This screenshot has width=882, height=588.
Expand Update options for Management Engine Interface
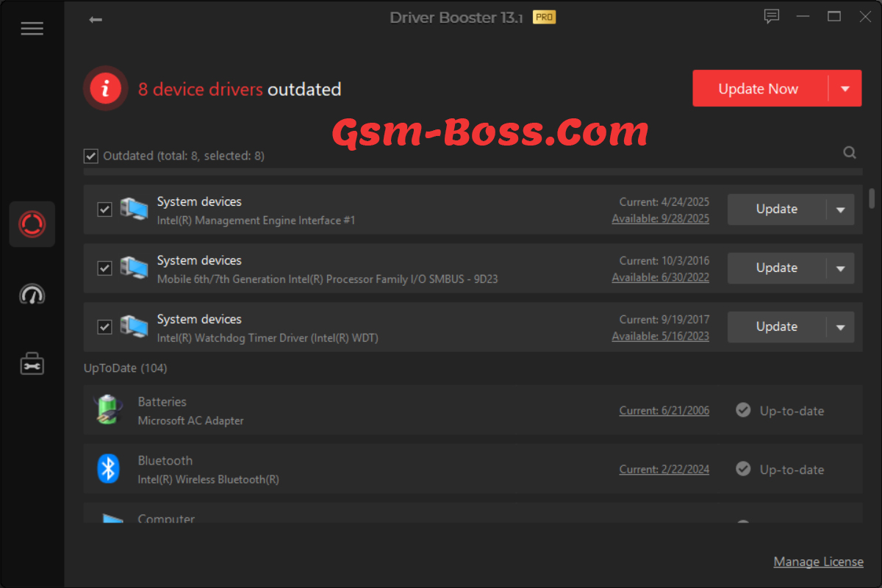pos(841,209)
